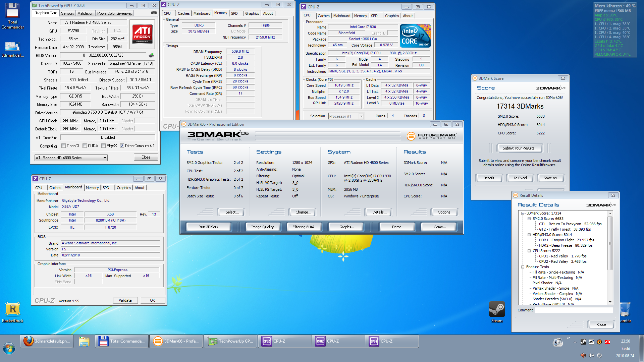Viewport: 644px width, 362px height.
Task: Click Change... under Settings in 3DMark06
Action: pyautogui.click(x=303, y=212)
